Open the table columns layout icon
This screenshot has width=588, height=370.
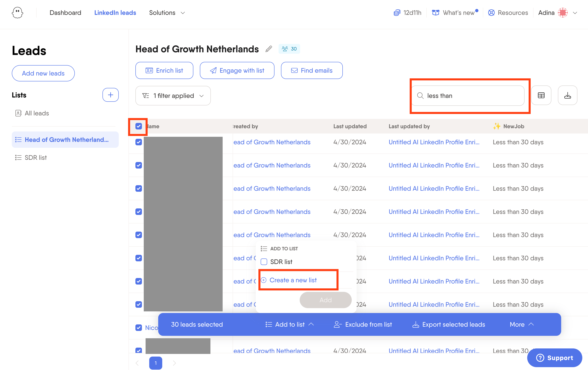coord(541,95)
